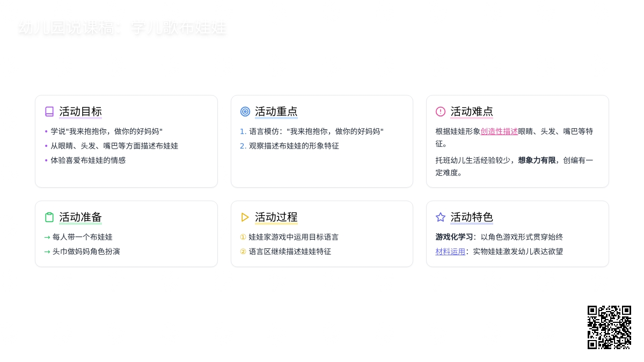
Task: Open the 材料运用 link
Action: click(x=450, y=252)
